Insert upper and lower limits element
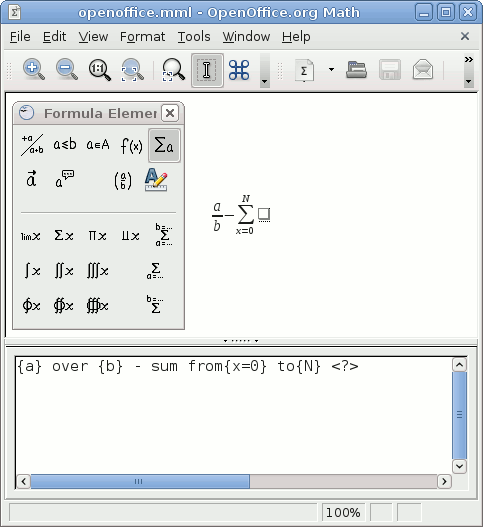The image size is (483, 527). click(x=164, y=235)
